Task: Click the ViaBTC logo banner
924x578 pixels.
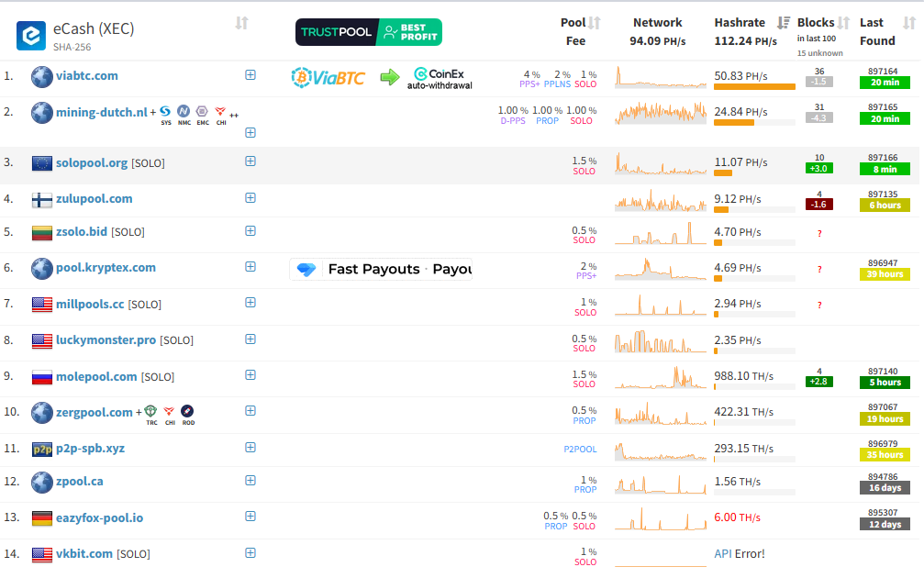Action: tap(328, 77)
